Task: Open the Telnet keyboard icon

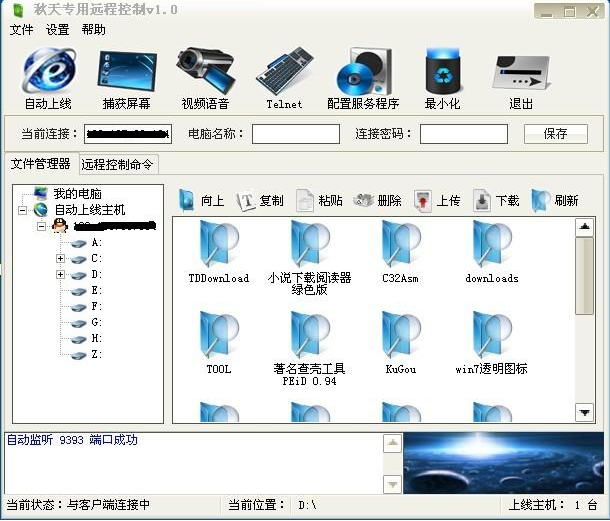Action: tap(284, 72)
